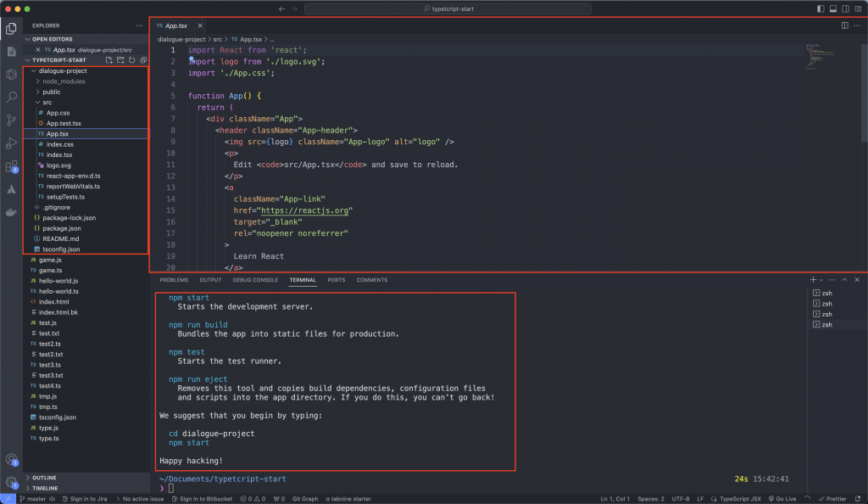The height and width of the screenshot is (504, 868).
Task: Open the Extensions view with badge
Action: pyautogui.click(x=11, y=166)
